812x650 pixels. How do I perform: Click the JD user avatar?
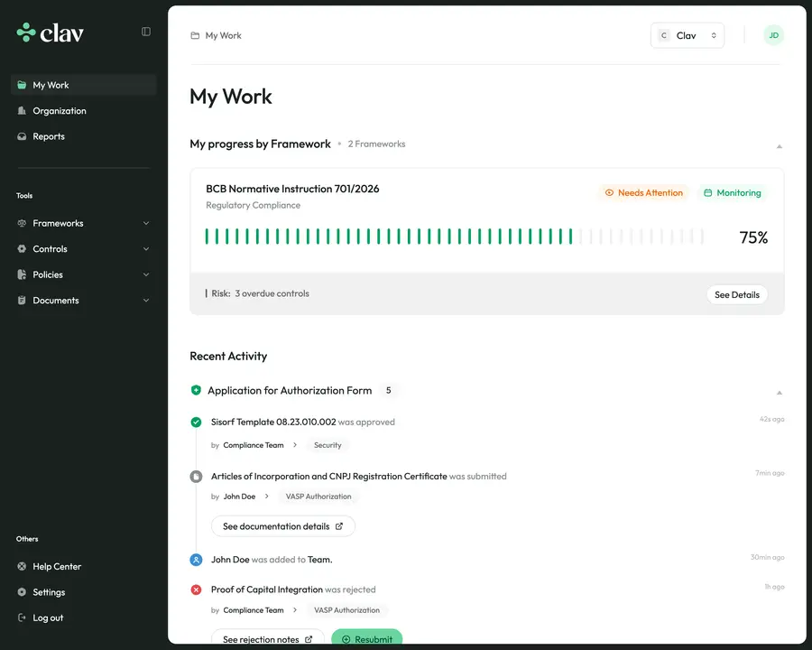click(773, 35)
